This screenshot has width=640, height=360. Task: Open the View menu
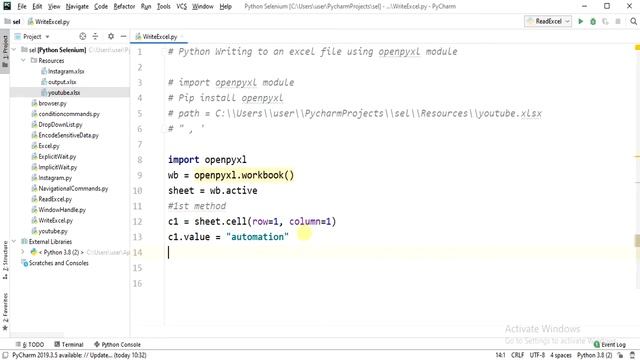click(x=54, y=7)
